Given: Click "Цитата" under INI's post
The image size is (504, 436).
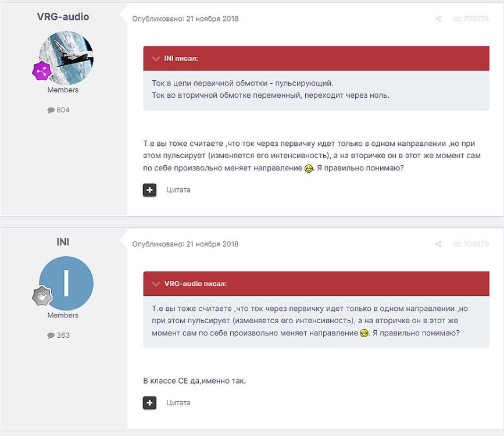Looking at the screenshot, I should tap(178, 403).
